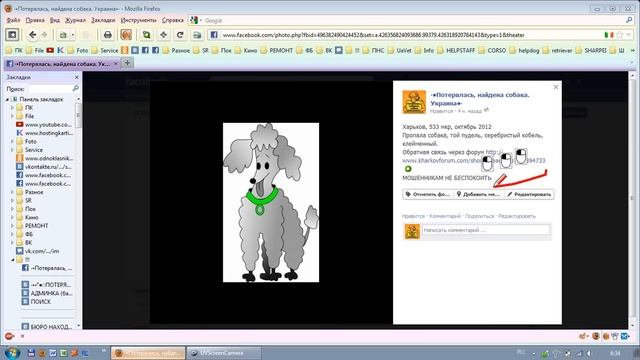
Task: Click the Поделиться link under photo
Action: 480,216
